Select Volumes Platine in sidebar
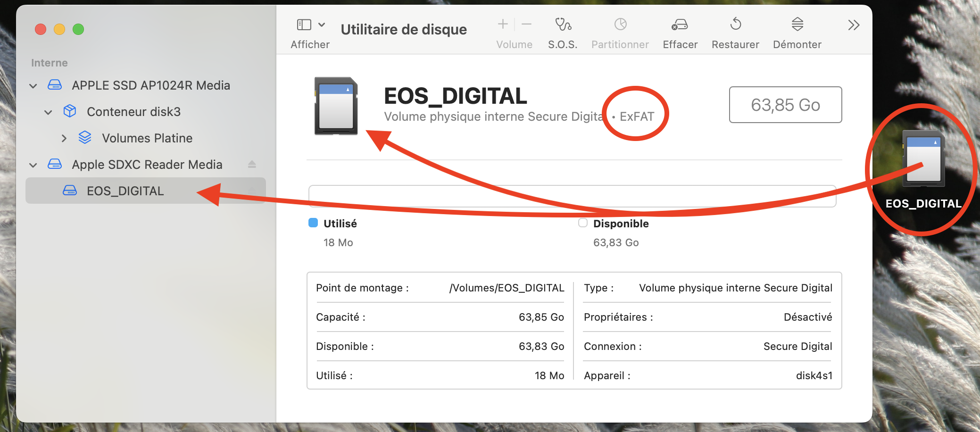Image resolution: width=980 pixels, height=432 pixels. point(147,138)
